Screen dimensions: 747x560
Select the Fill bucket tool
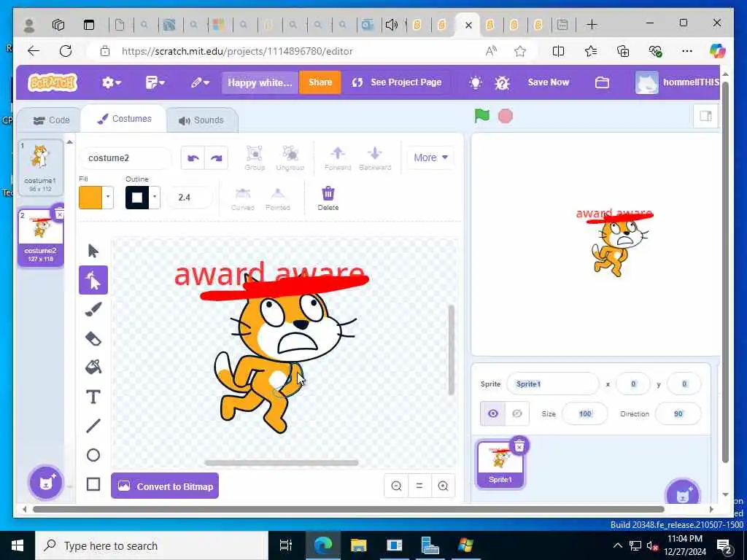(x=93, y=367)
